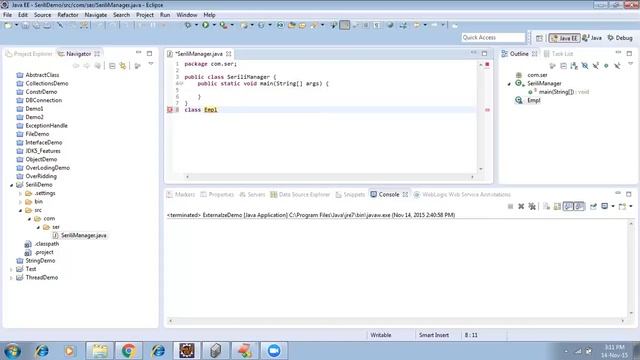This screenshot has width=640, height=360.
Task: Open Chrome from the taskbar
Action: (x=129, y=351)
